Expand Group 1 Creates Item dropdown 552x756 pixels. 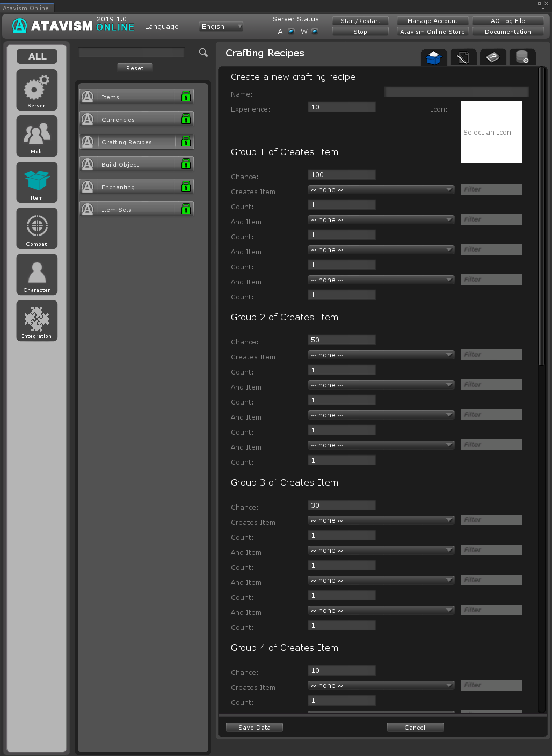coord(381,190)
